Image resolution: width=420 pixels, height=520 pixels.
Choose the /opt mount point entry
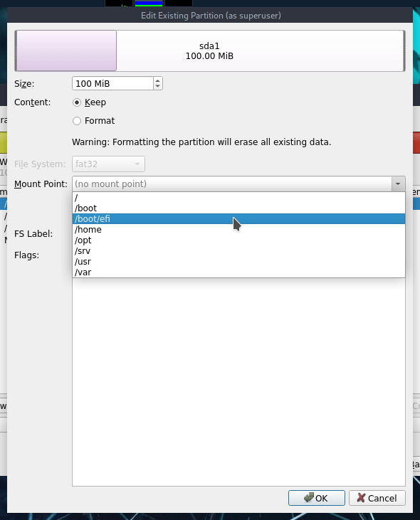[x=238, y=240]
